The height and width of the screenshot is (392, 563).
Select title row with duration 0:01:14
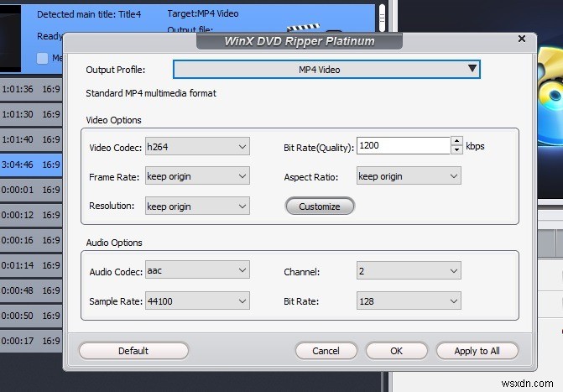(31, 264)
